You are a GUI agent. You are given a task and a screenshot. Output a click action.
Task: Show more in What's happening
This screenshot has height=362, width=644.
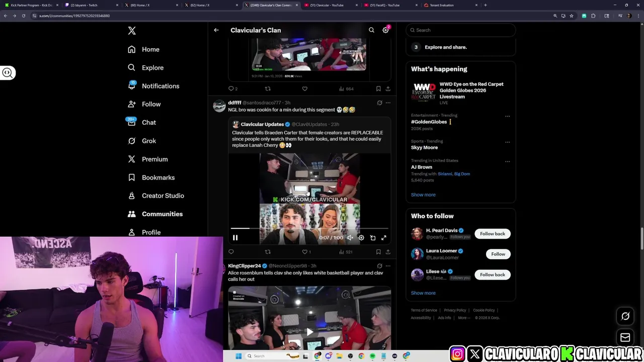coord(423,195)
